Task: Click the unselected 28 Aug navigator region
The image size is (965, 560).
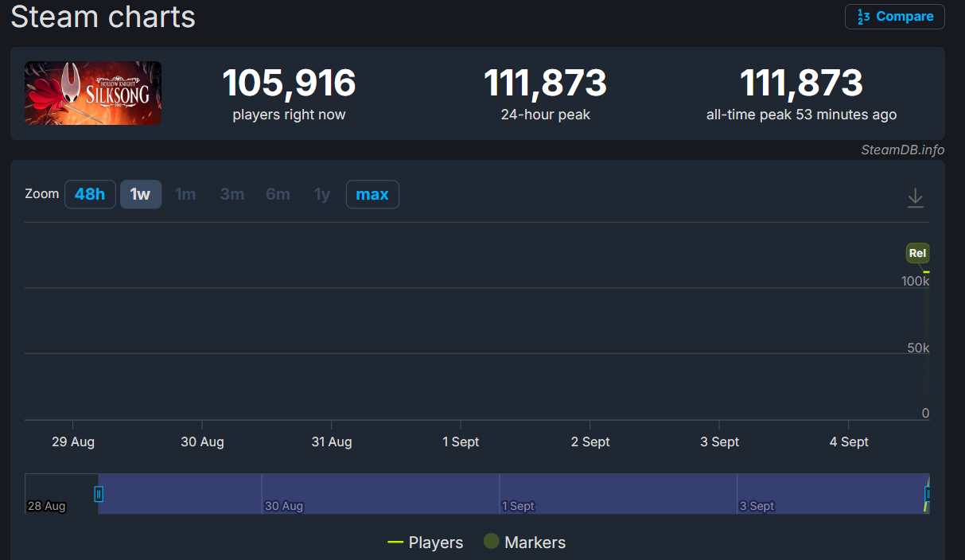Action: point(60,489)
